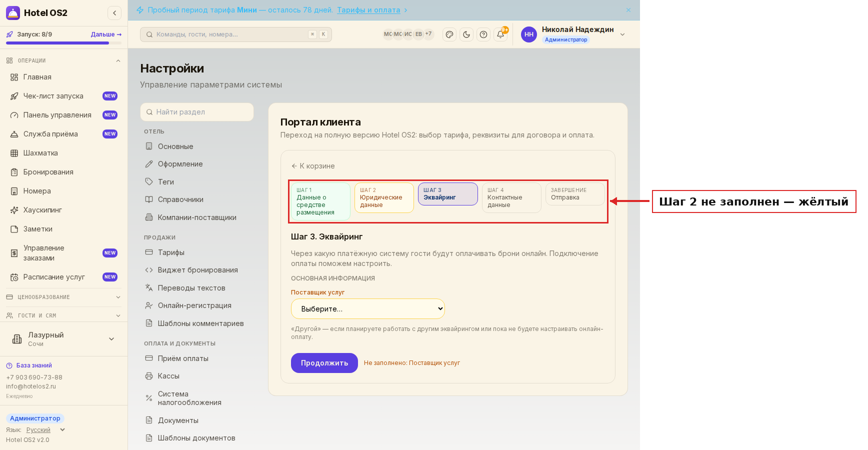Click the launch progress bar

point(63,43)
